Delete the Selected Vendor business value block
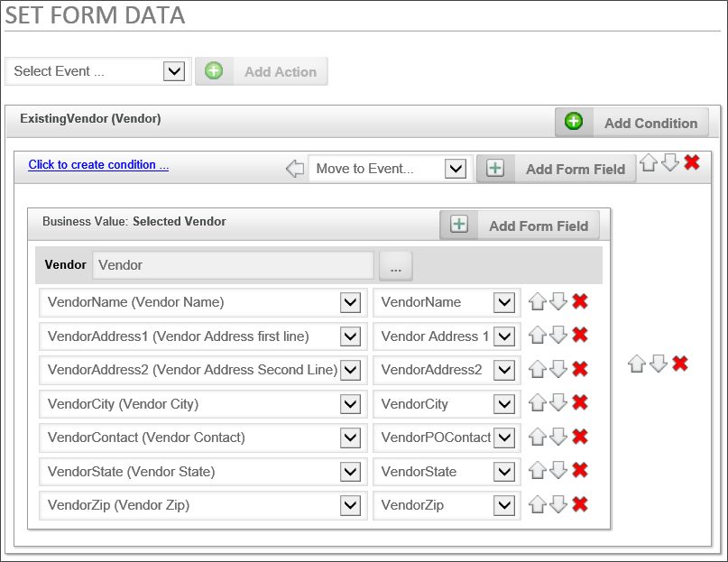The height and width of the screenshot is (562, 728). point(680,363)
